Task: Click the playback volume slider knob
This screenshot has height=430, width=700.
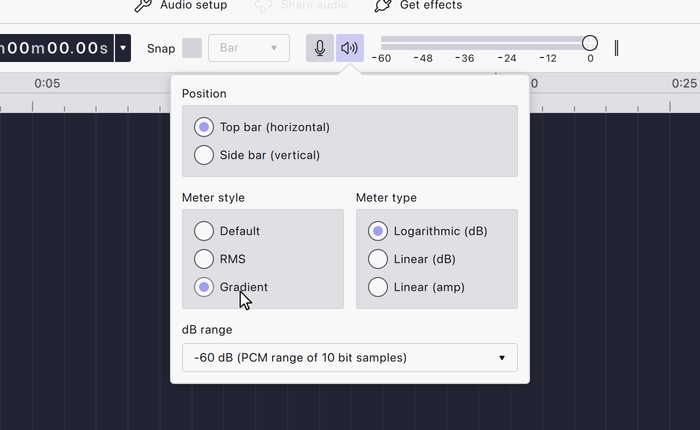Action: [x=590, y=43]
